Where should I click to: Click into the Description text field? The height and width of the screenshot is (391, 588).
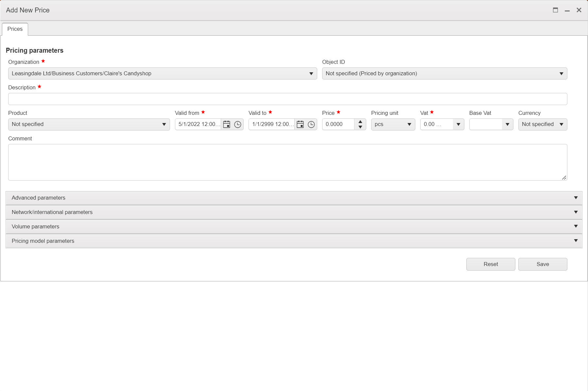287,99
